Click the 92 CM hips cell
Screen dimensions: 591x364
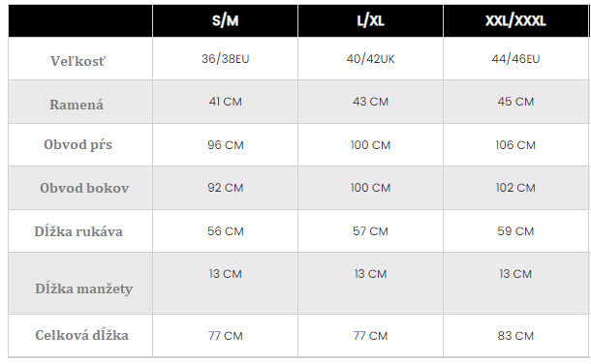click(x=226, y=188)
